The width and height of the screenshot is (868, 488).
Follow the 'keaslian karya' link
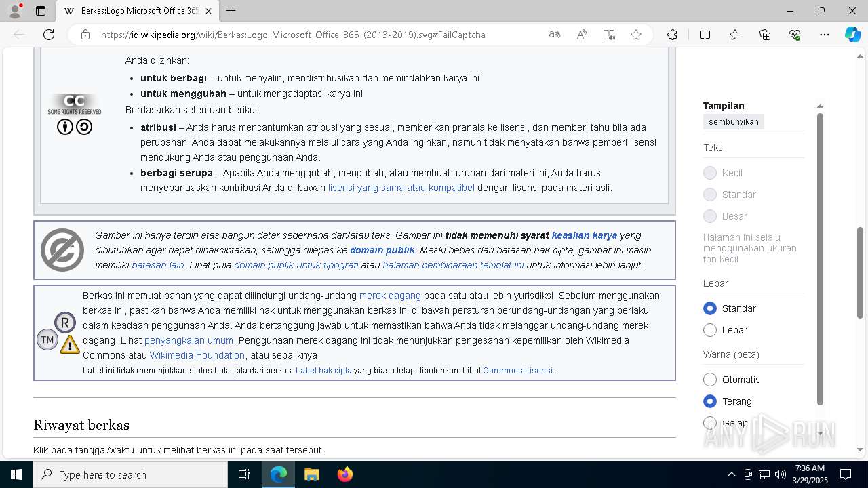[x=585, y=235]
